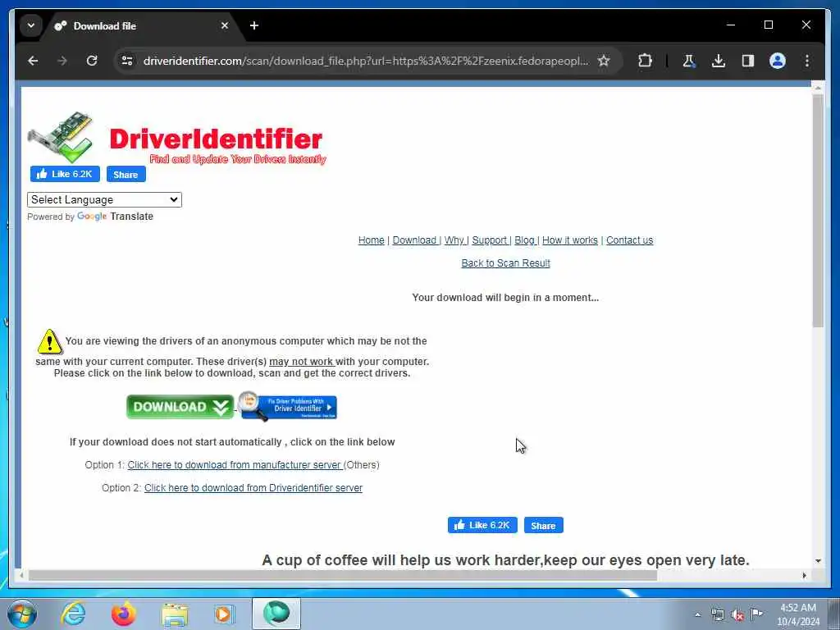Open the Download navigation link
Screen dimensions: 840x630
(x=414, y=240)
